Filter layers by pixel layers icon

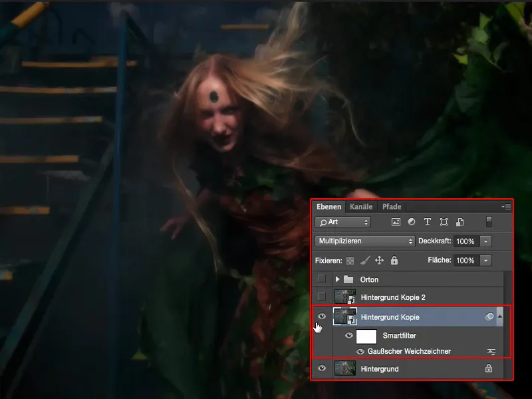[396, 222]
